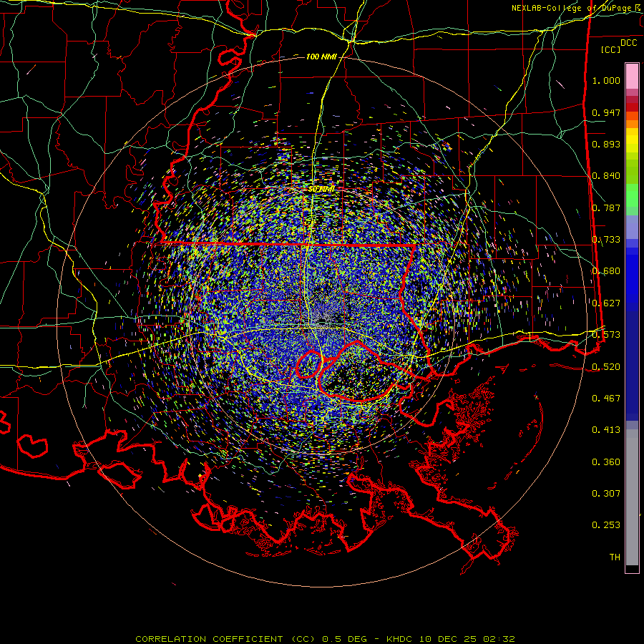Click the 0.947 scale value
The height and width of the screenshot is (644, 644).
[606, 112]
